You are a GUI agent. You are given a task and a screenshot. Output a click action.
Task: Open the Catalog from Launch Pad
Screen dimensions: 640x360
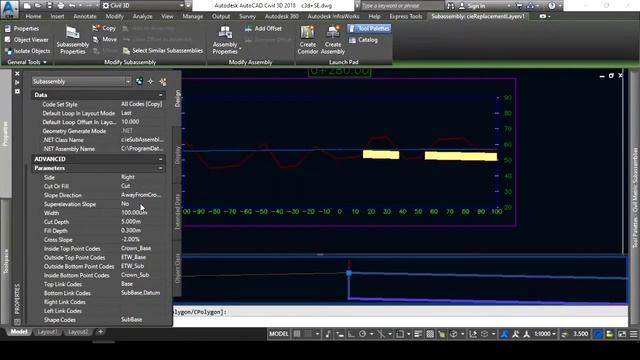click(x=363, y=40)
